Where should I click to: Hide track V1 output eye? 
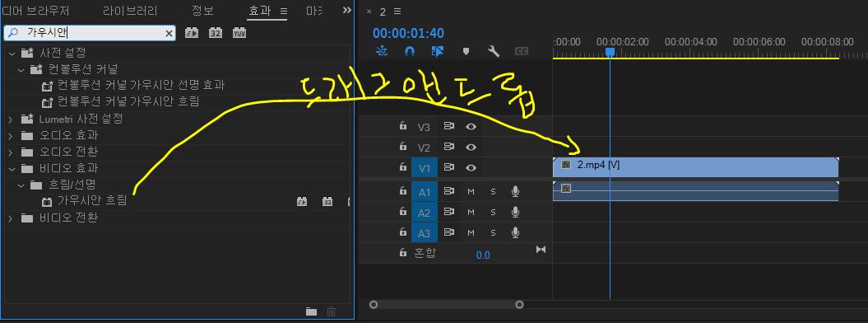pos(471,168)
